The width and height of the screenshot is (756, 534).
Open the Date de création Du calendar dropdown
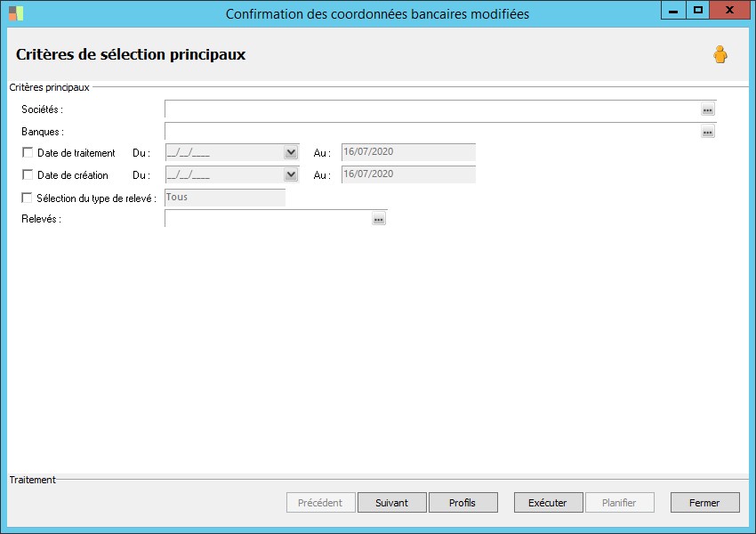pos(291,174)
